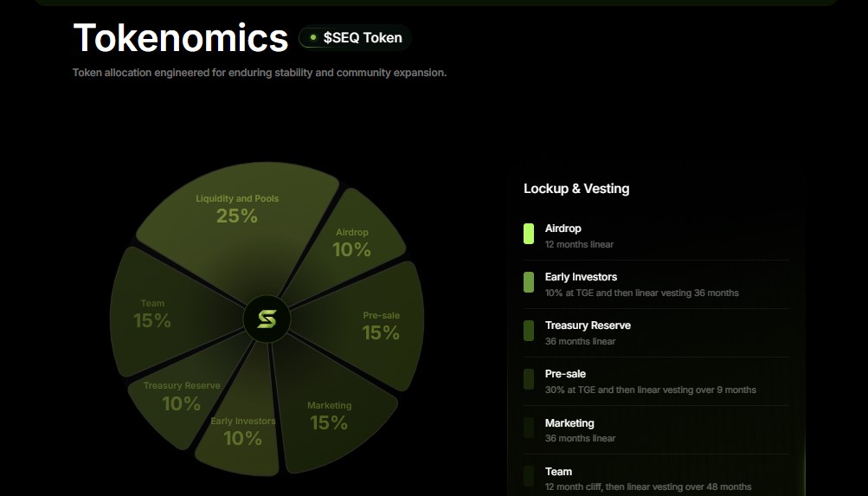The width and height of the screenshot is (868, 496).
Task: Click the Tokenomics heading
Action: point(181,37)
